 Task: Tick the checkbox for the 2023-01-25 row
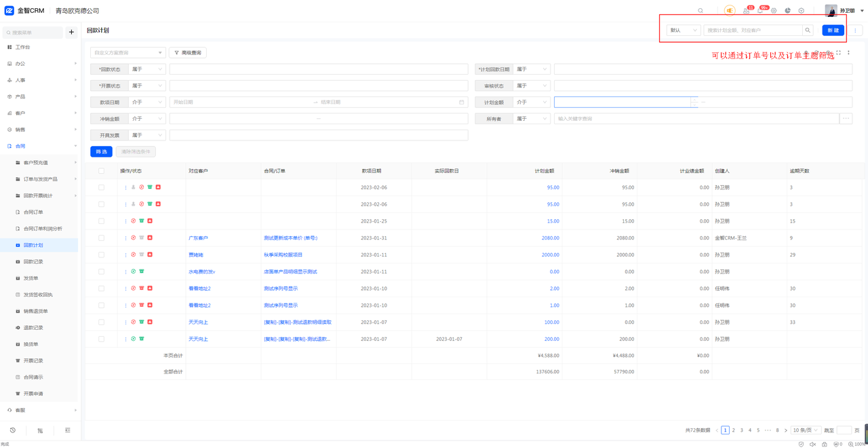[102, 221]
